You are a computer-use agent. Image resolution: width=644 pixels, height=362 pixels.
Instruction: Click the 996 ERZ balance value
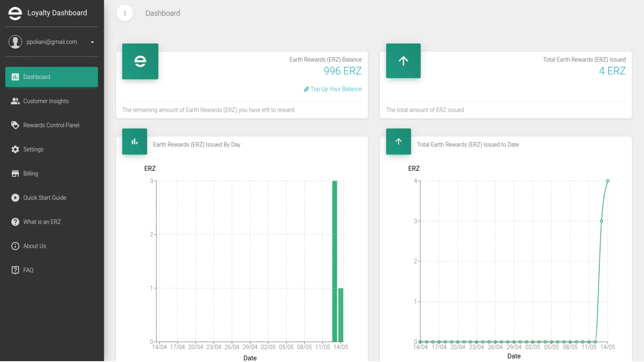click(x=343, y=71)
